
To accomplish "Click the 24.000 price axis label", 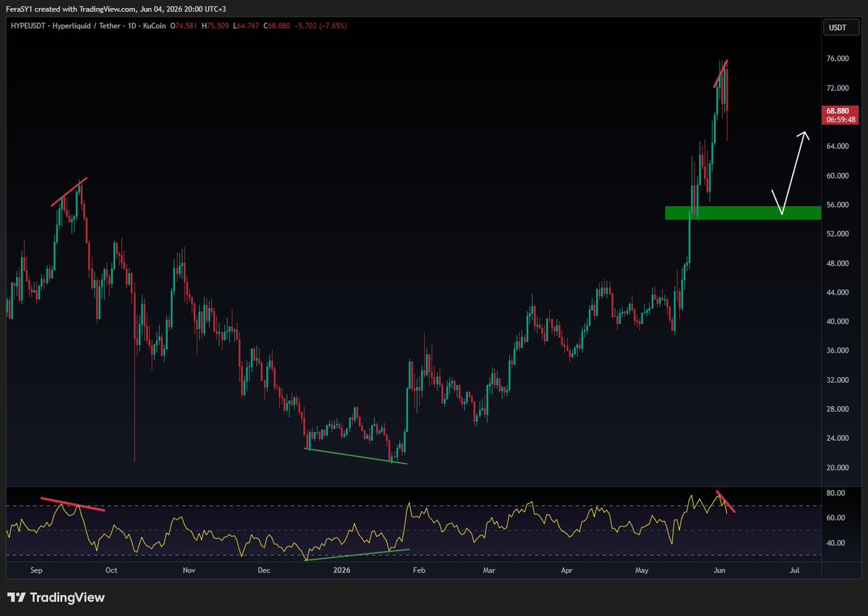I will pos(839,439).
